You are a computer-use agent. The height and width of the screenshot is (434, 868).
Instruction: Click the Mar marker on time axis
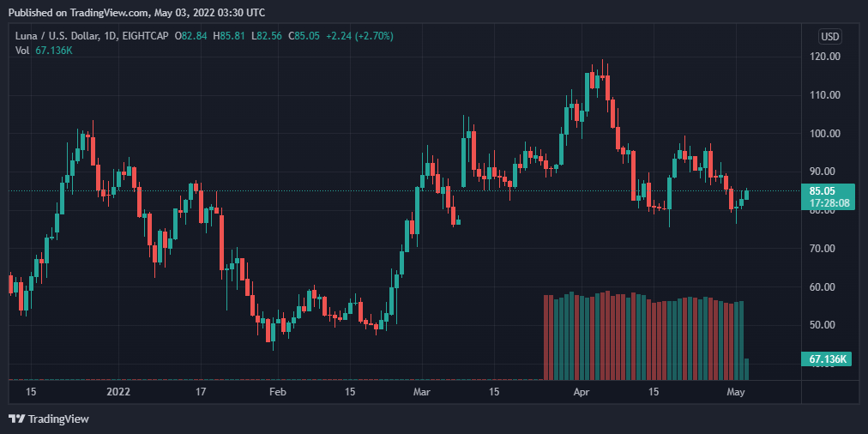click(x=421, y=392)
